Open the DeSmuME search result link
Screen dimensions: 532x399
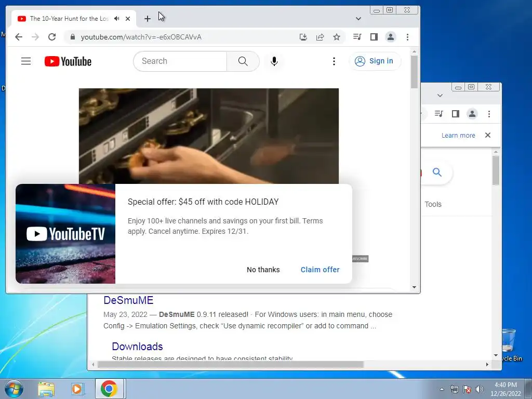pyautogui.click(x=128, y=300)
